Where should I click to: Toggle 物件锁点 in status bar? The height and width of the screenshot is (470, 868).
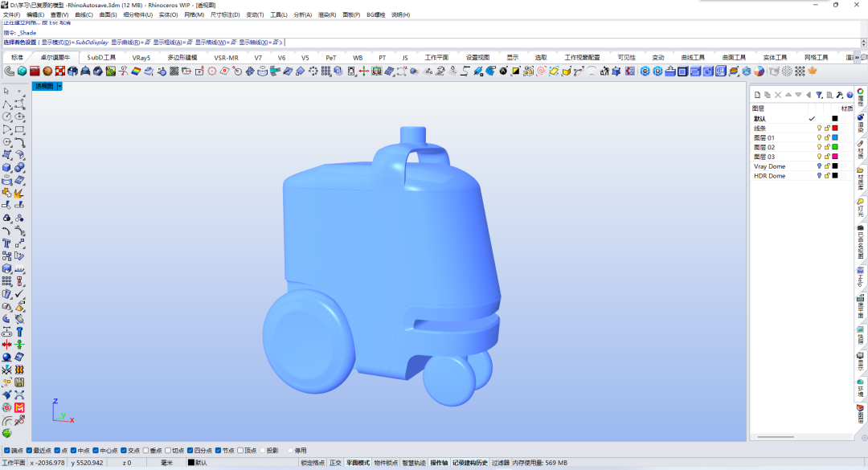pos(386,463)
